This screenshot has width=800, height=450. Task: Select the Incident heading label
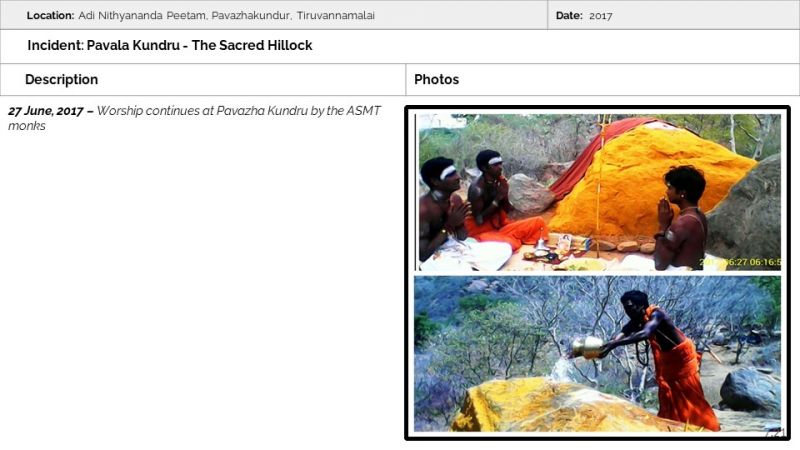point(55,45)
